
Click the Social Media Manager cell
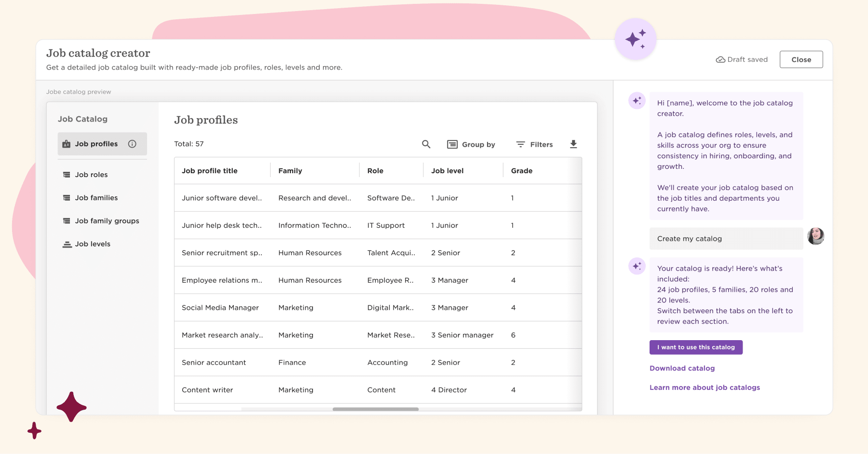click(x=220, y=308)
